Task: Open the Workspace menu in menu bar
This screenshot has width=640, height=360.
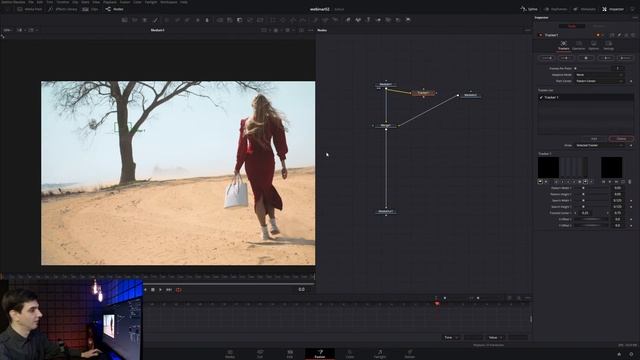Action: tap(169, 2)
